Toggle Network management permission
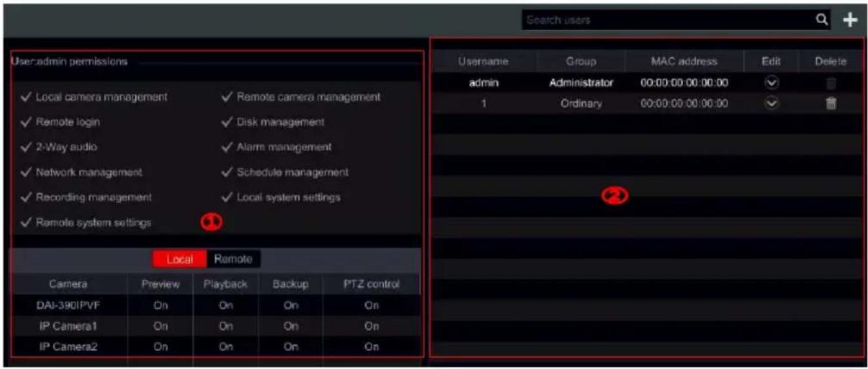 coord(81,172)
